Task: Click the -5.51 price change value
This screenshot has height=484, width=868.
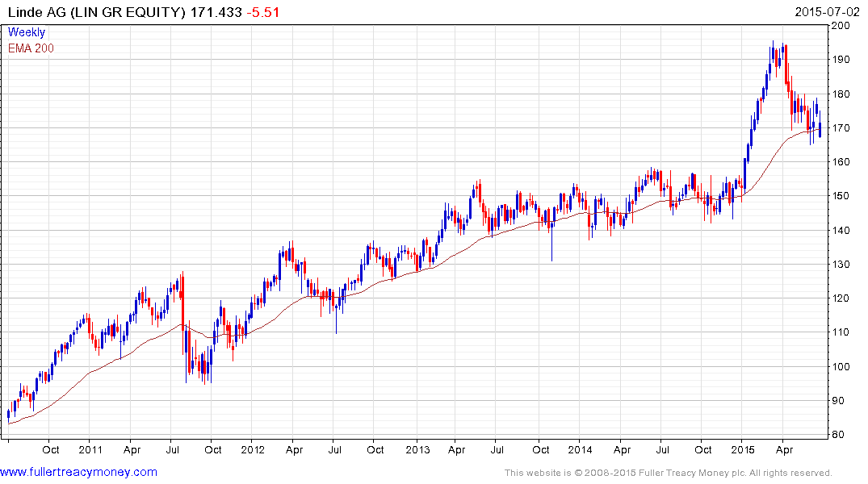Action: (263, 12)
